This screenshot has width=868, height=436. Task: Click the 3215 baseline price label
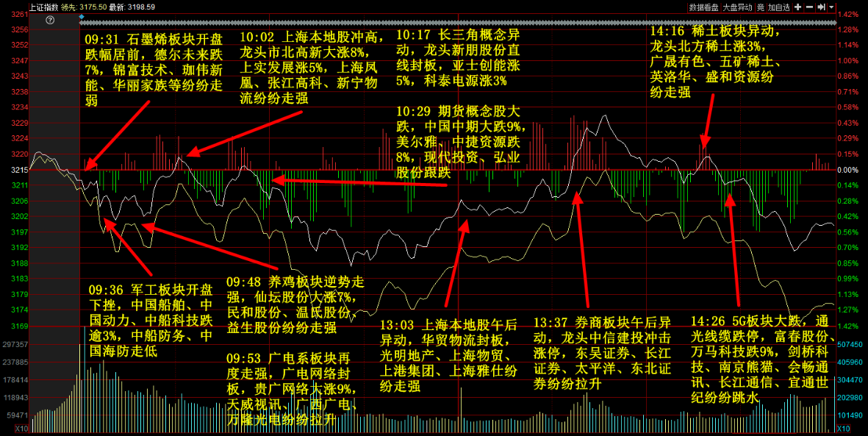pyautogui.click(x=20, y=170)
